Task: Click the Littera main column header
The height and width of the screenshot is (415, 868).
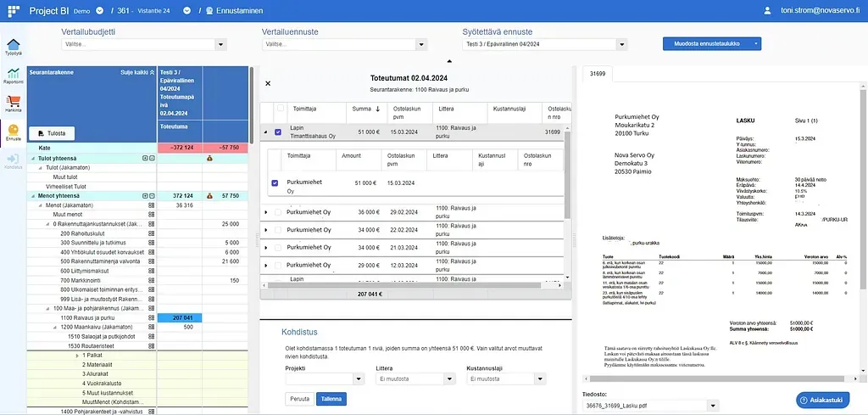Action: [x=459, y=113]
